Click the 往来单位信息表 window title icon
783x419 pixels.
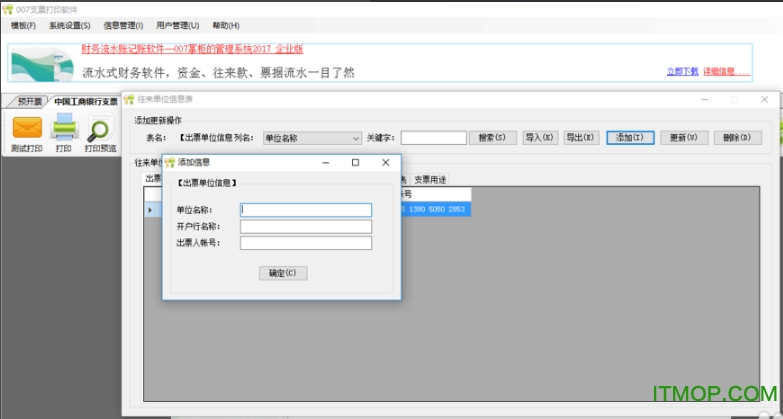coord(128,100)
